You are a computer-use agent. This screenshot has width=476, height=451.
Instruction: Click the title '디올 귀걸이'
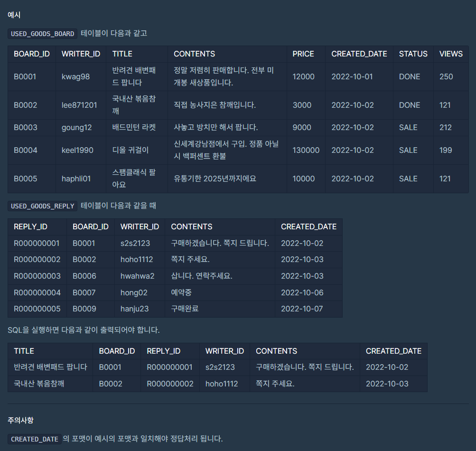click(x=130, y=150)
